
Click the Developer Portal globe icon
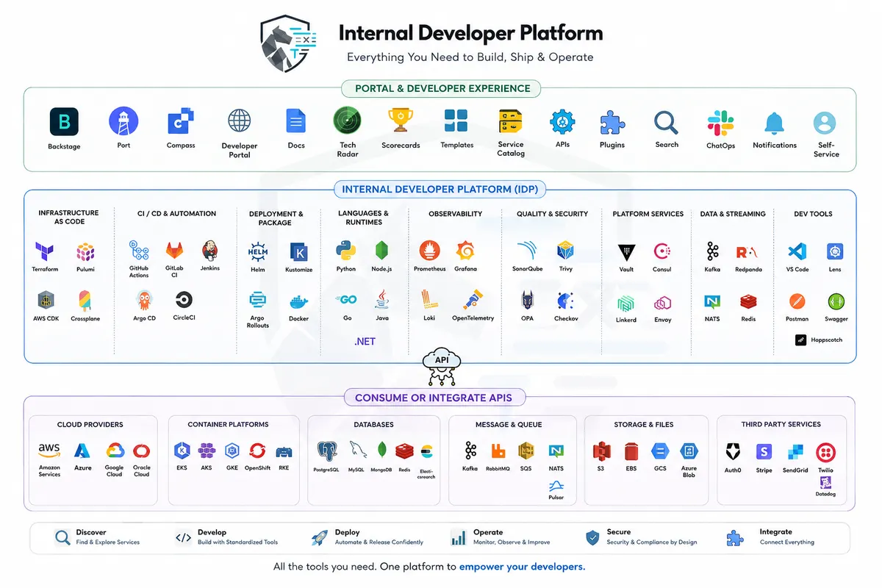pyautogui.click(x=240, y=121)
